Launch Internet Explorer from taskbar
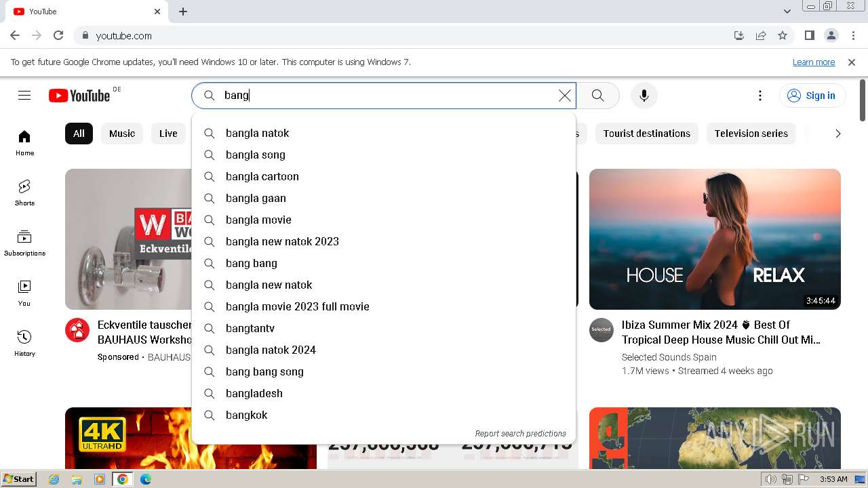The height and width of the screenshot is (488, 868). [54, 479]
